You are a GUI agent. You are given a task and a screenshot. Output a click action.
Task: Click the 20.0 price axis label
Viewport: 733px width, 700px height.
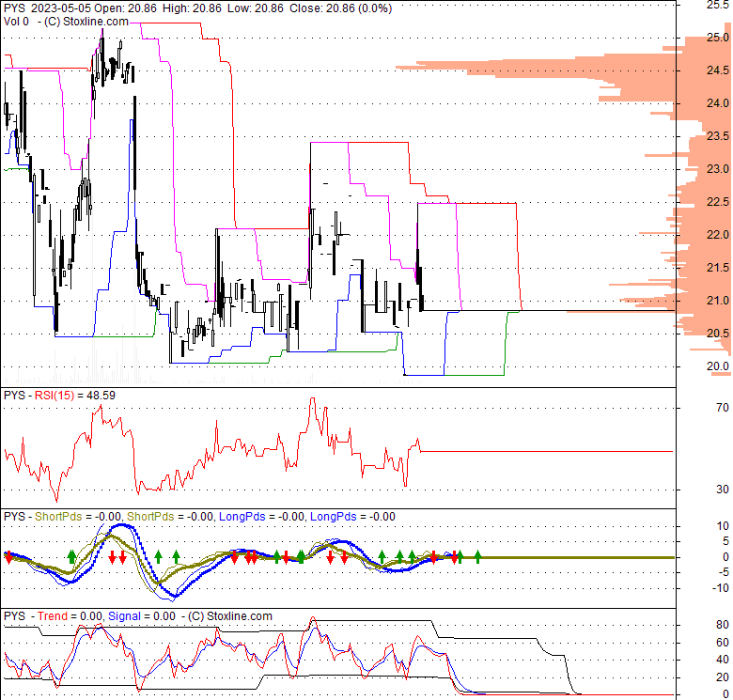pyautogui.click(x=718, y=366)
